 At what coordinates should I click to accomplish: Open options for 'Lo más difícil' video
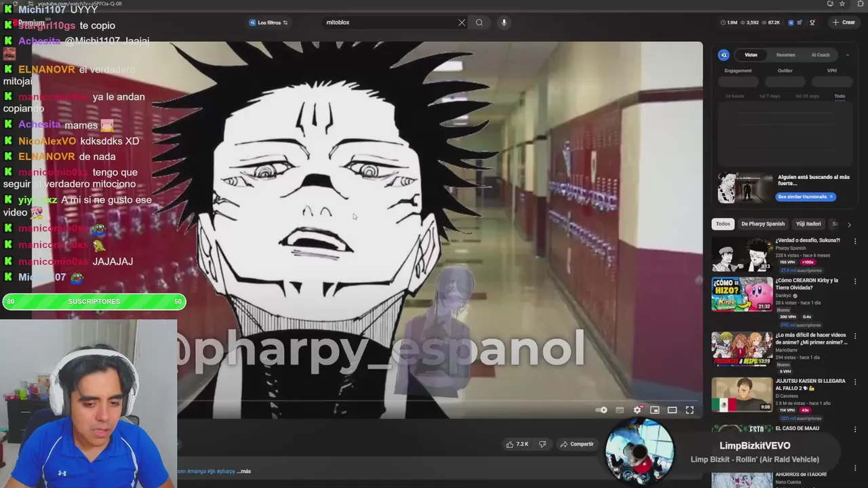(855, 336)
